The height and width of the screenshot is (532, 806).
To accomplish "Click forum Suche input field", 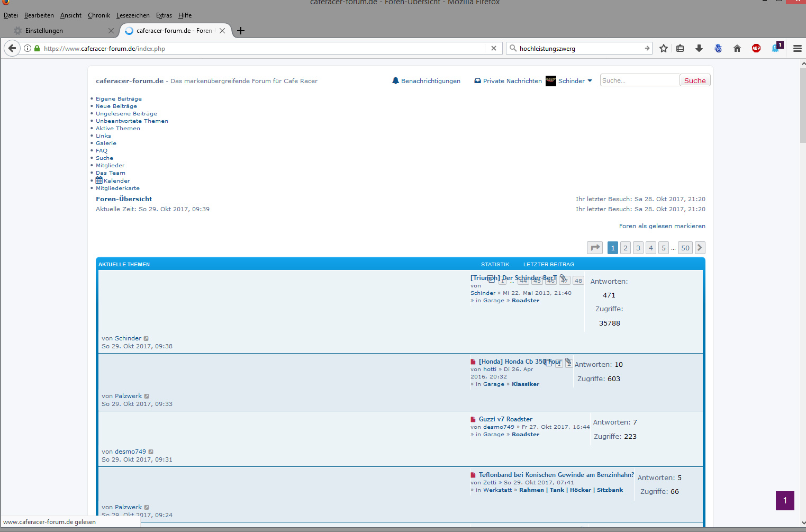I will tap(639, 80).
